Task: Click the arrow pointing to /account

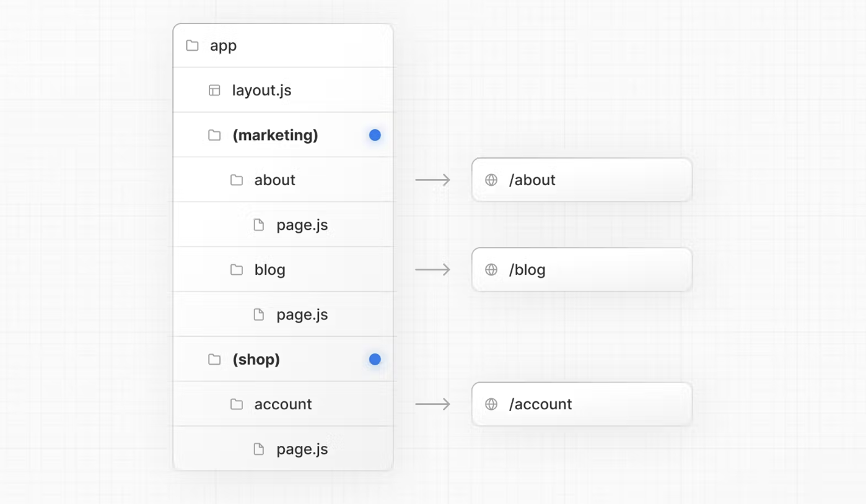Action: tap(433, 404)
